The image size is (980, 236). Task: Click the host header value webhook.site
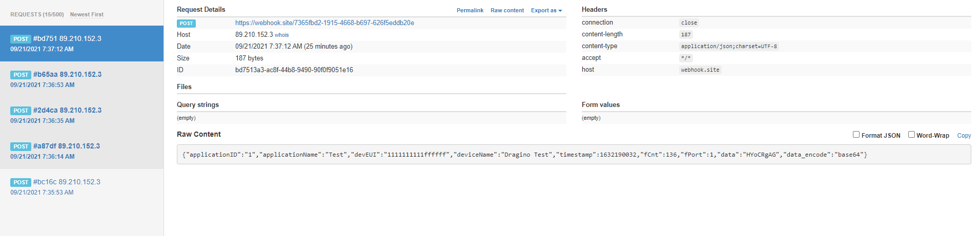pos(700,70)
